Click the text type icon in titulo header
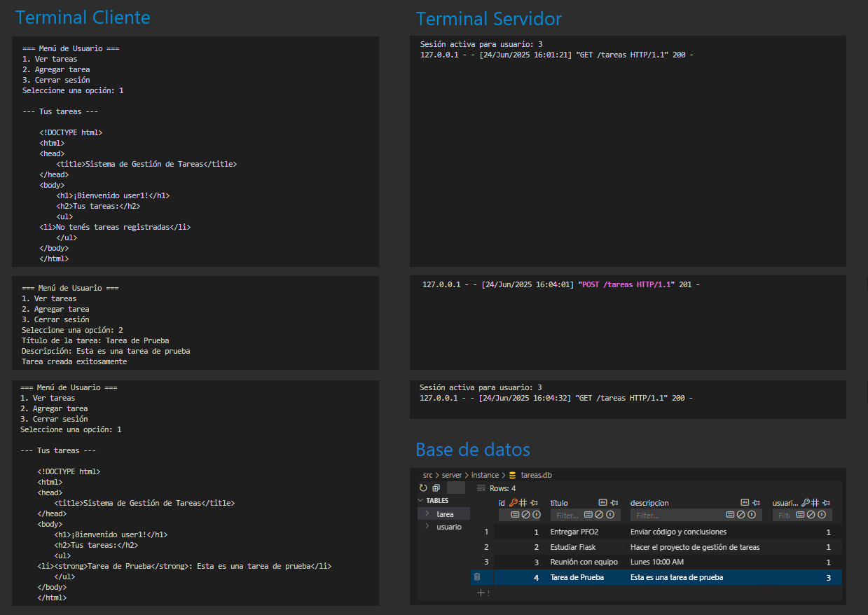This screenshot has width=868, height=615. coord(602,503)
